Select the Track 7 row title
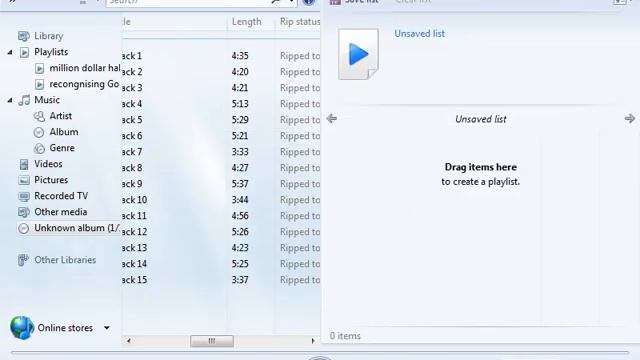 pyautogui.click(x=132, y=152)
